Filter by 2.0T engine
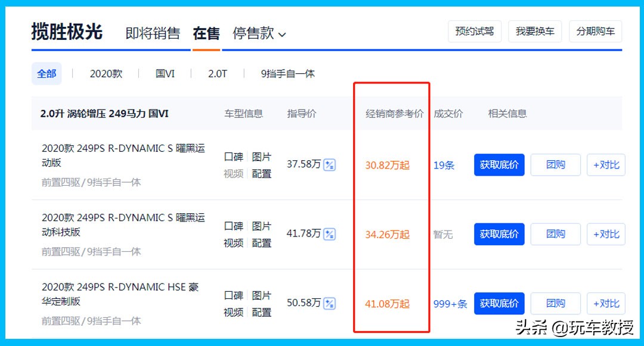Image resolution: width=644 pixels, height=346 pixels. (217, 74)
